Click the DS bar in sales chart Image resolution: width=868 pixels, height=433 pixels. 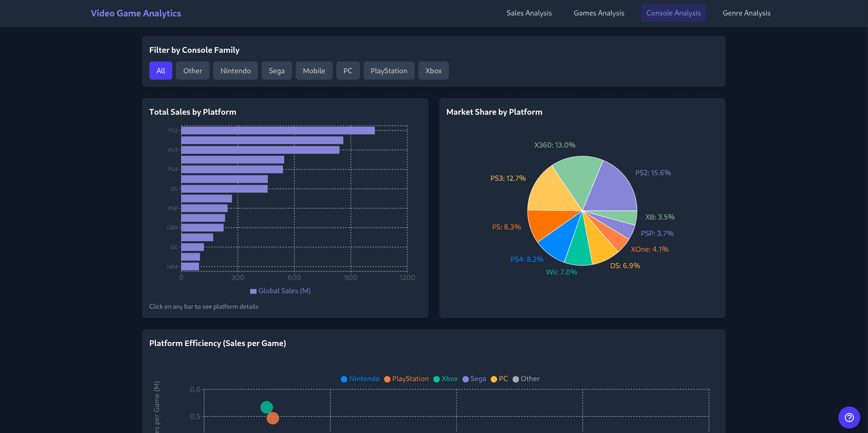pyautogui.click(x=224, y=189)
